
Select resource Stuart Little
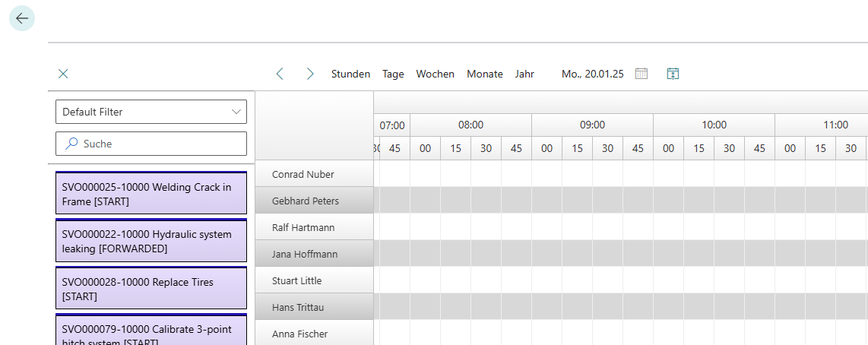pyautogui.click(x=315, y=280)
